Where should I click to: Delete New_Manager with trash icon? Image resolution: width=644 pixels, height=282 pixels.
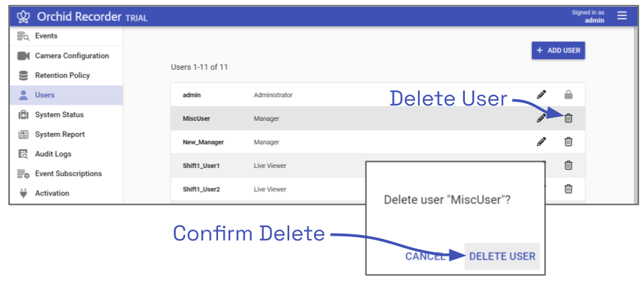[x=568, y=142]
